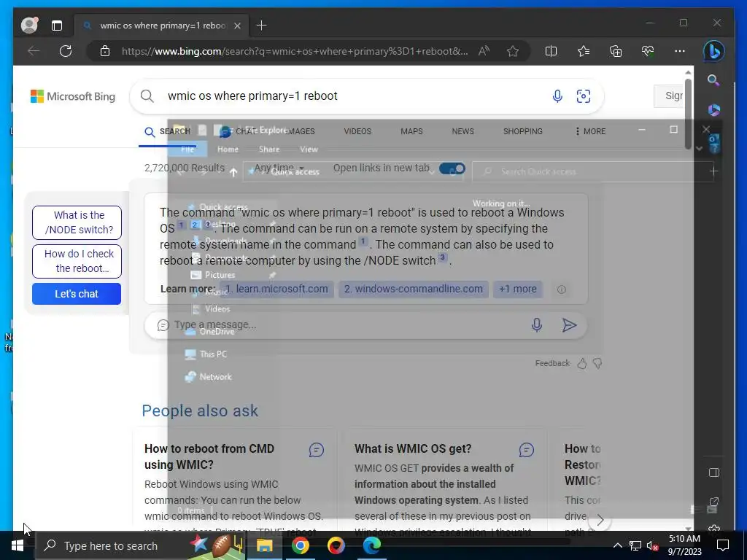Click the magnifier in Bing search box

click(147, 96)
